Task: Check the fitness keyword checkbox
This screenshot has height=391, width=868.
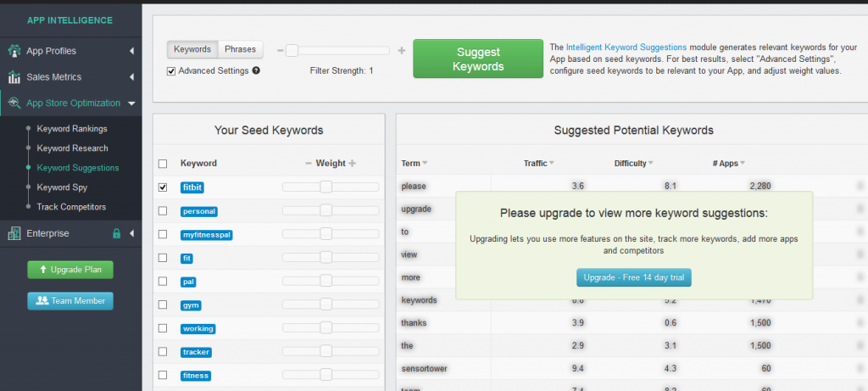Action: (x=163, y=375)
